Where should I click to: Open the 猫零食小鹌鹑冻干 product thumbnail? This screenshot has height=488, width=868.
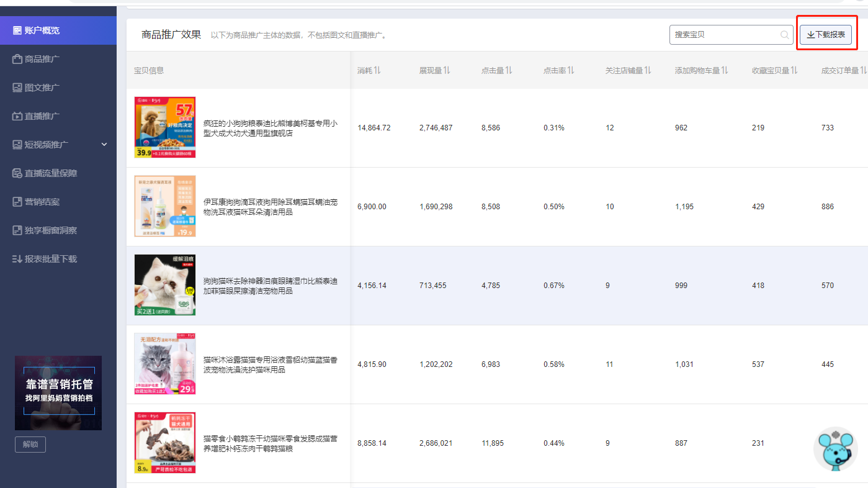(x=165, y=443)
